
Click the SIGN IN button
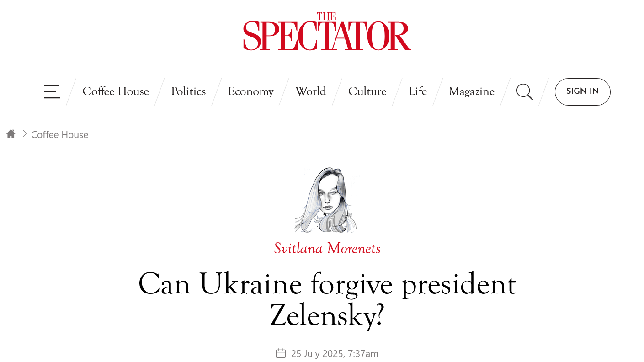(583, 92)
